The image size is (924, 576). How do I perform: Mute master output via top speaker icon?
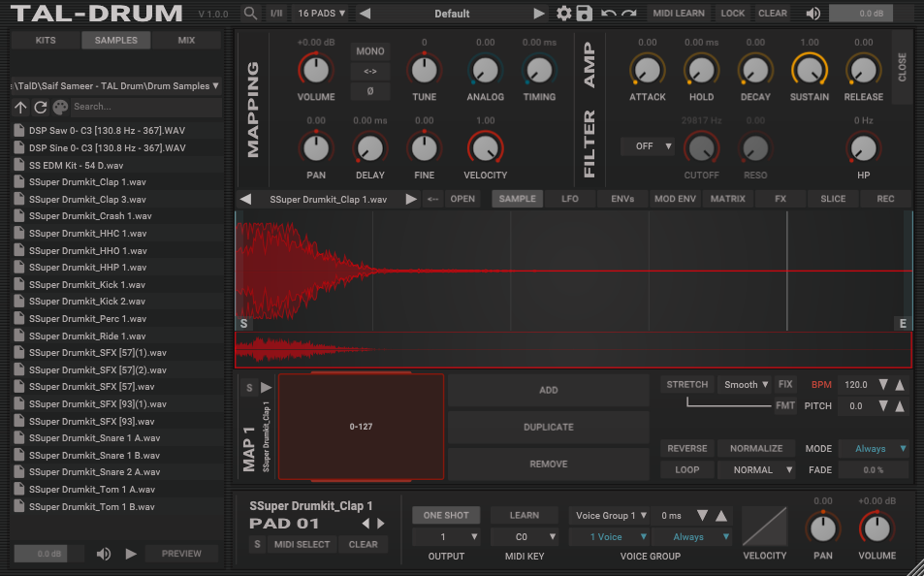pyautogui.click(x=813, y=13)
